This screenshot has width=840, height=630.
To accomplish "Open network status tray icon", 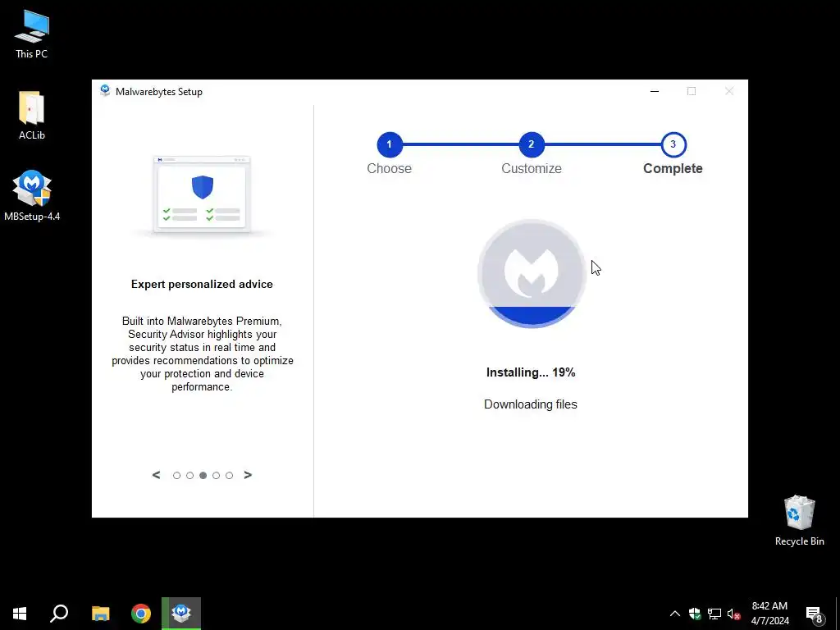I will pyautogui.click(x=714, y=614).
